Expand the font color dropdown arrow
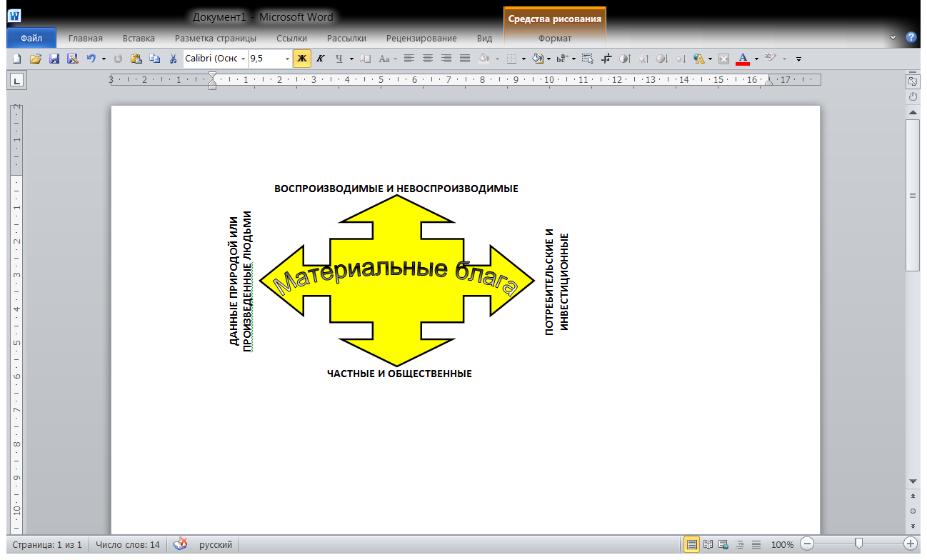The image size is (927, 560). point(756,59)
